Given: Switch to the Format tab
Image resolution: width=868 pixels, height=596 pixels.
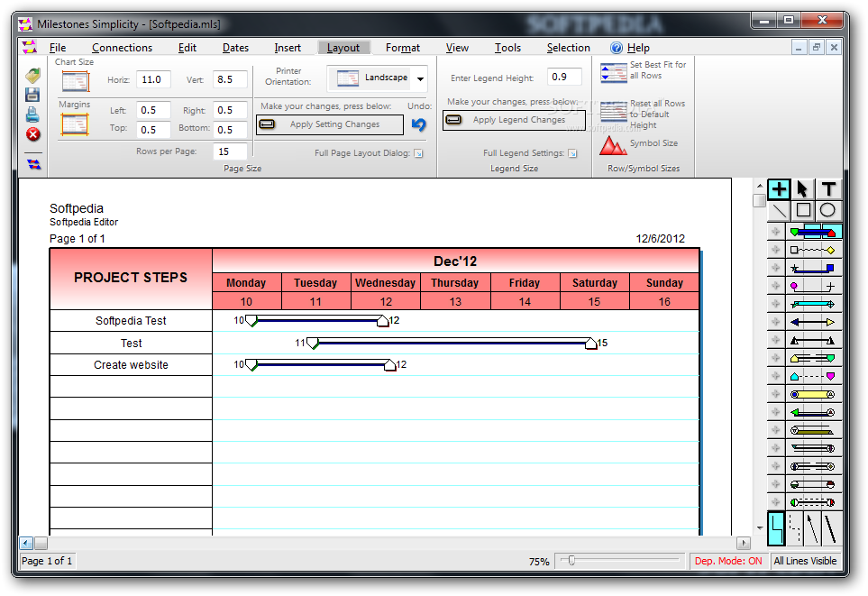Looking at the screenshot, I should click(402, 48).
